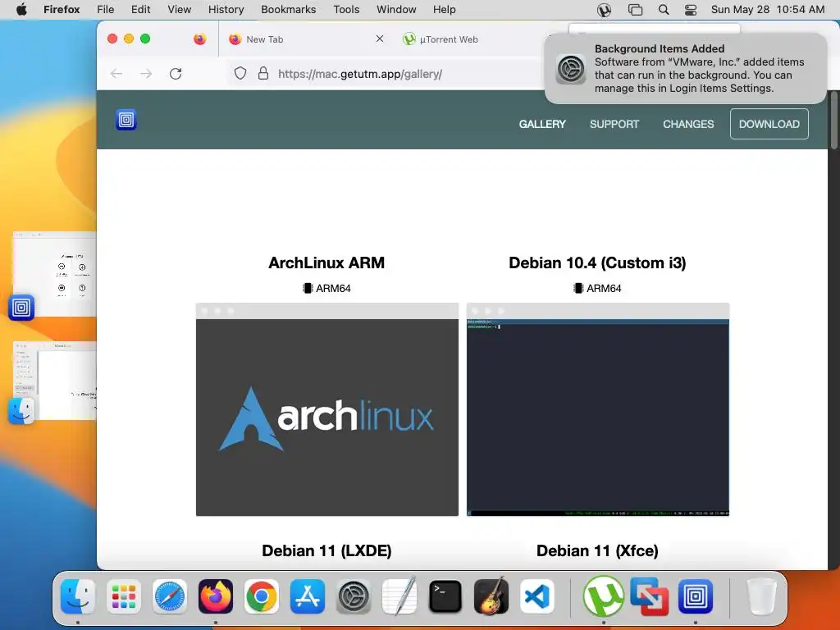
Task: Click the Firefox forward arrow
Action: point(146,74)
